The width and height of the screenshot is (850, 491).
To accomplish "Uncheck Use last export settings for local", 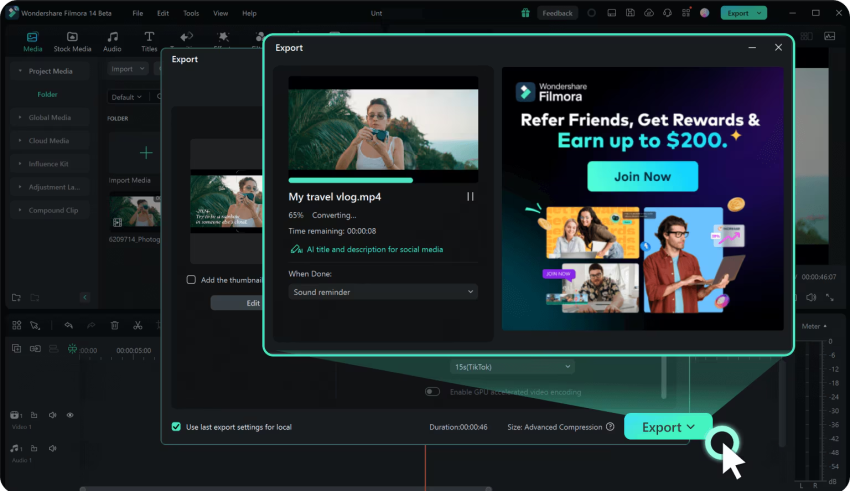I will tap(177, 427).
